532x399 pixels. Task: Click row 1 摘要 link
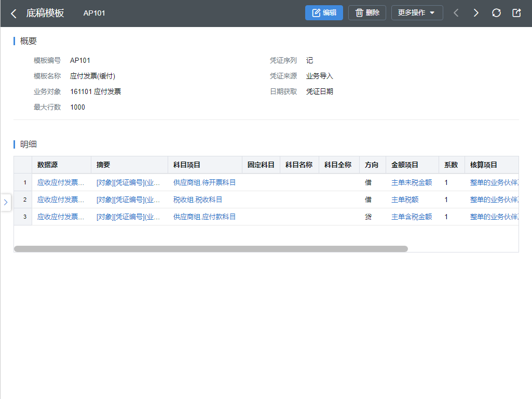click(128, 183)
